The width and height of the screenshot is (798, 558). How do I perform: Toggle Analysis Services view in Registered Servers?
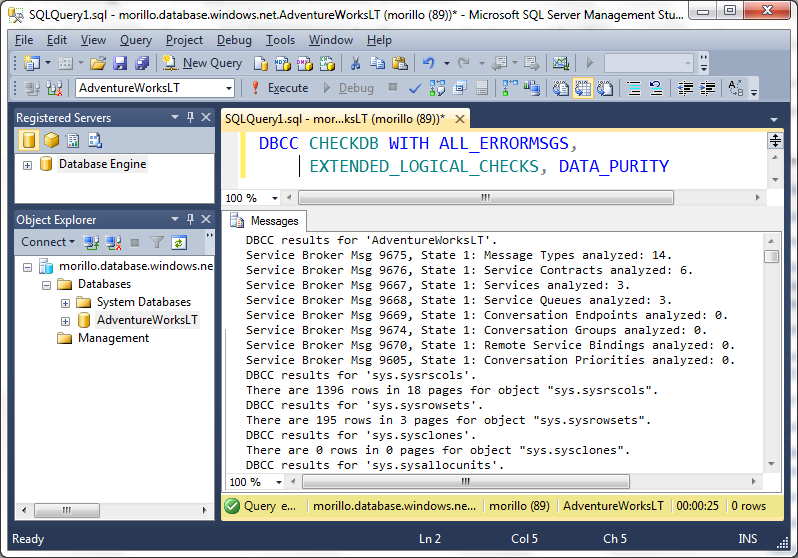coord(51,140)
